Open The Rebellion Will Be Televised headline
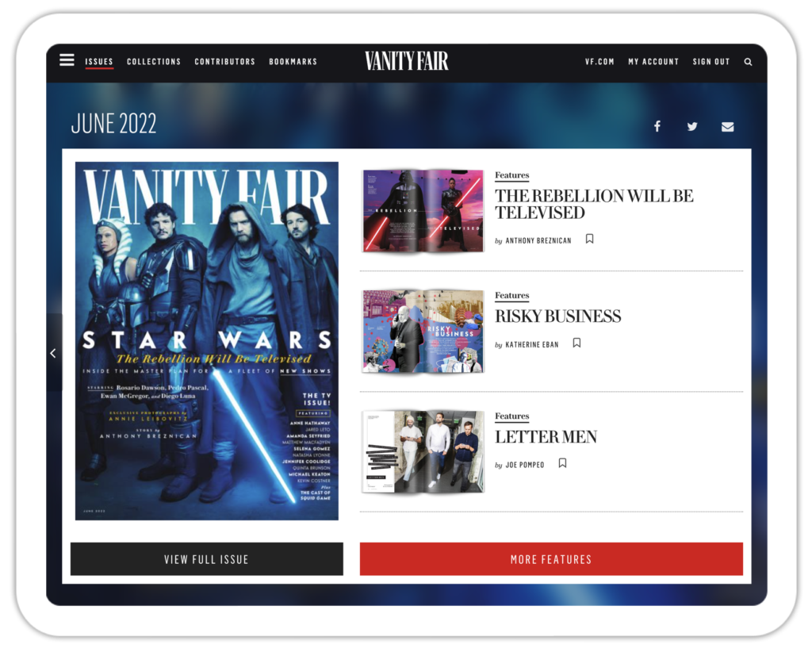Screen dimensions: 812x652 pos(594,205)
